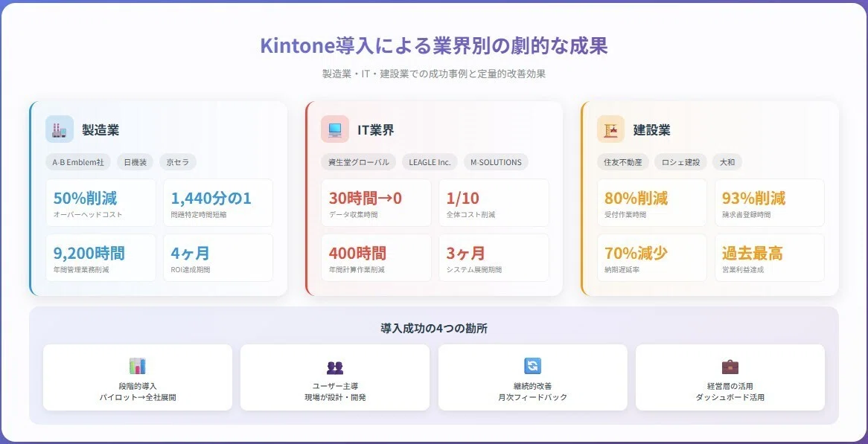Click the subtitle 製造業・IT・建設業での成功事例と定量的改善効果
The height and width of the screenshot is (444, 868).
[x=434, y=74]
